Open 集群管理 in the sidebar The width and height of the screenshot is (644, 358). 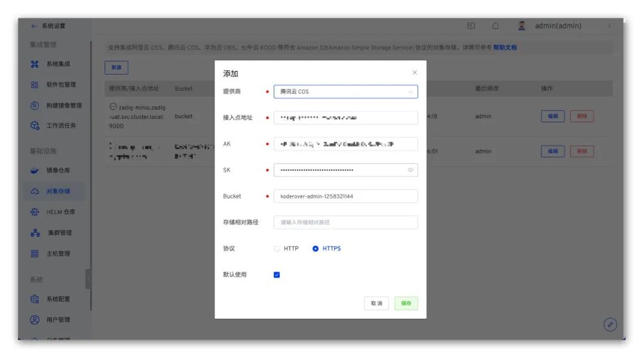(x=60, y=233)
